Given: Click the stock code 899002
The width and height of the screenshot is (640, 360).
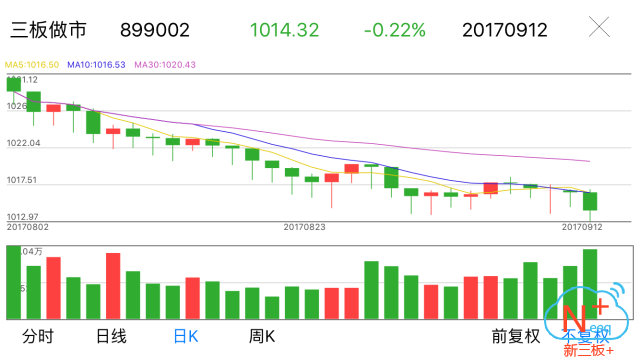Looking at the screenshot, I should click(x=155, y=30).
